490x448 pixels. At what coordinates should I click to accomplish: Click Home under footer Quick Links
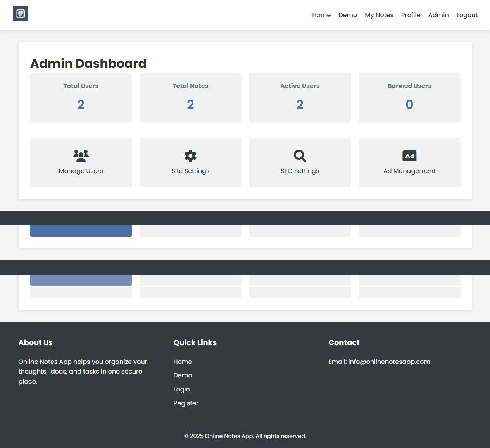click(x=183, y=362)
